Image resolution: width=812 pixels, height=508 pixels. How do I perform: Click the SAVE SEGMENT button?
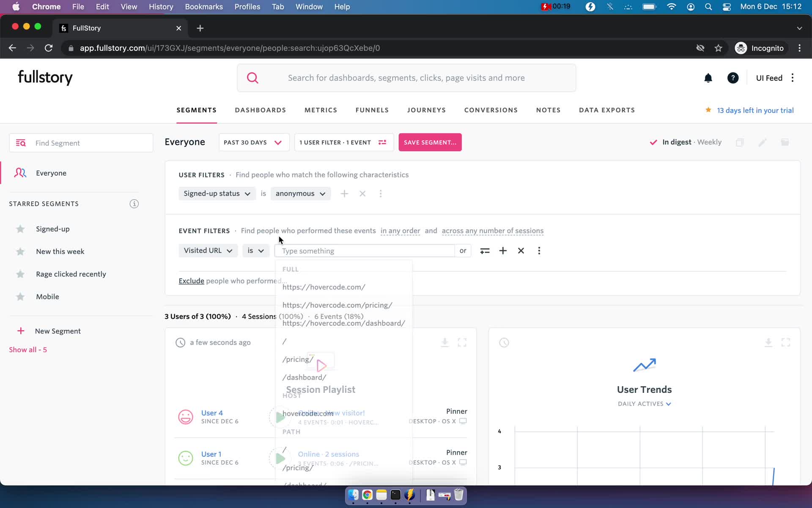tap(430, 142)
